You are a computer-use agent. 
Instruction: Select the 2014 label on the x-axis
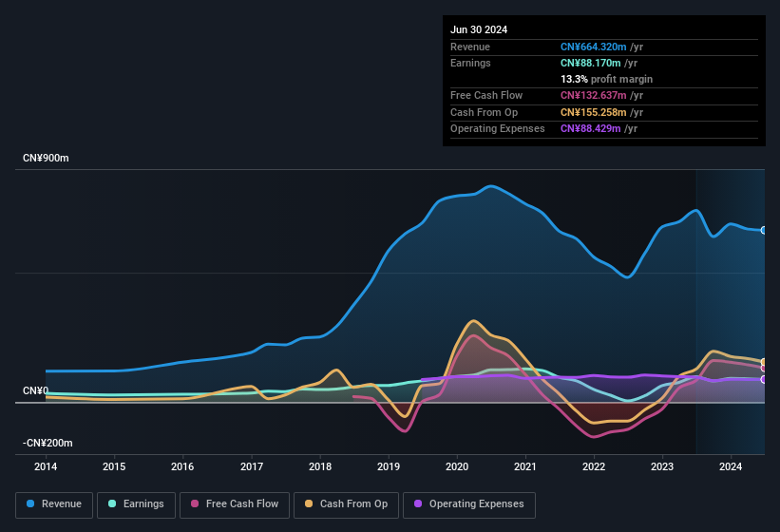coord(46,466)
